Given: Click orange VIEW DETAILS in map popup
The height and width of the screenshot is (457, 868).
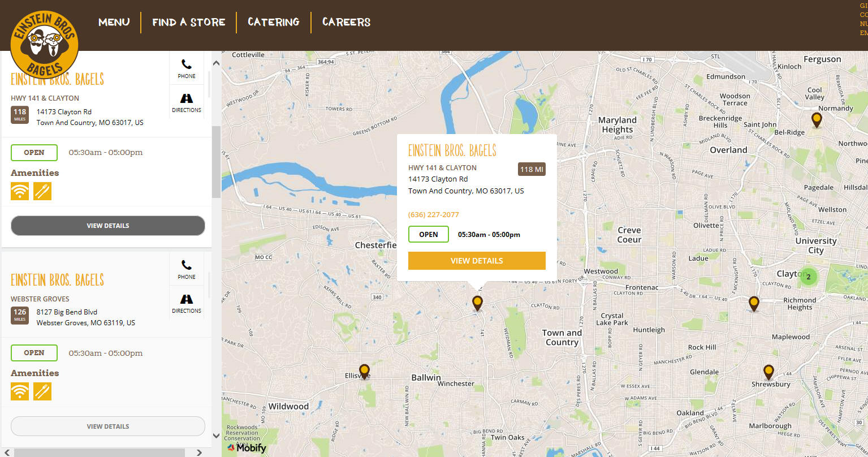Looking at the screenshot, I should [477, 261].
